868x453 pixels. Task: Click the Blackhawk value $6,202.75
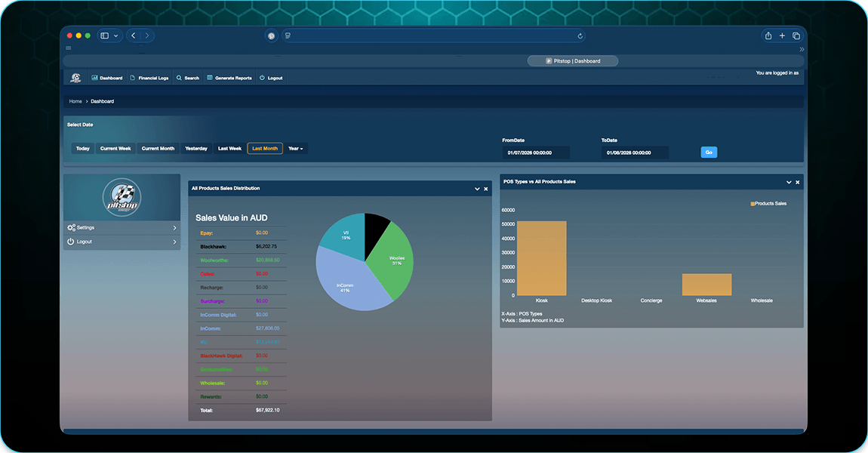[x=266, y=246]
